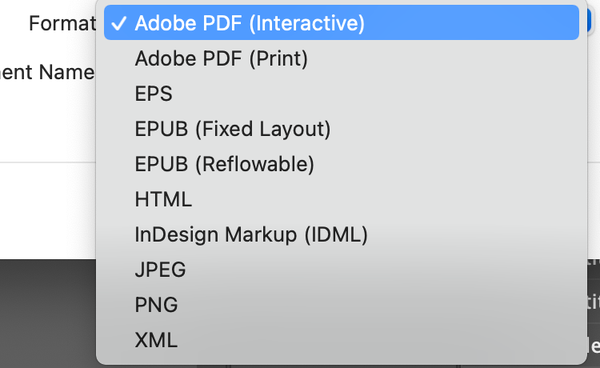The image size is (600, 368).
Task: Choose Adobe PDF (Print) option
Action: 341,58
